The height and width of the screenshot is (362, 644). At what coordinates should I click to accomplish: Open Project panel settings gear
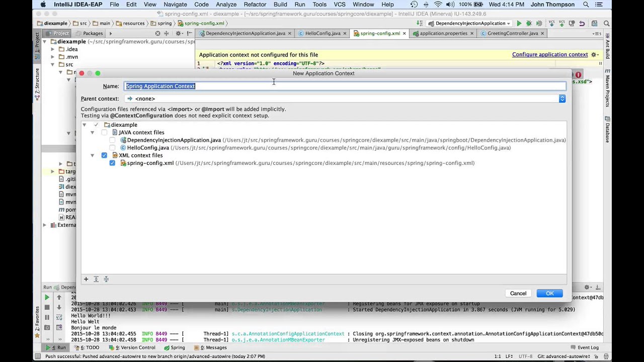click(x=179, y=33)
